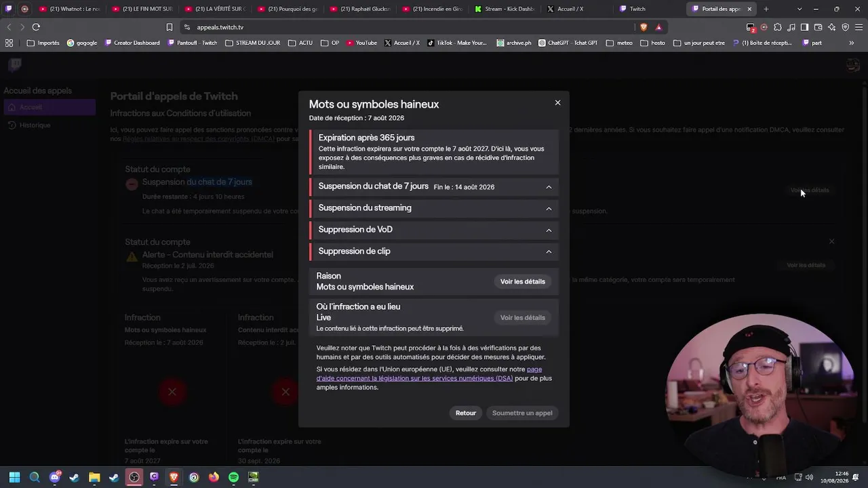Toggle the browser sidebar panel icon
Screen dimensions: 868x488
tap(804, 27)
